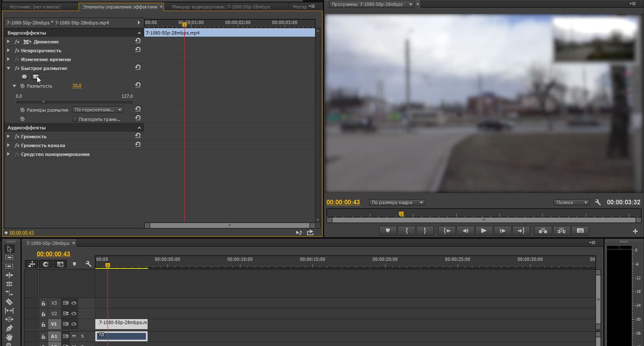Click the Размытость slider handle
Screen dimensions: 644x346
(x=43, y=102)
